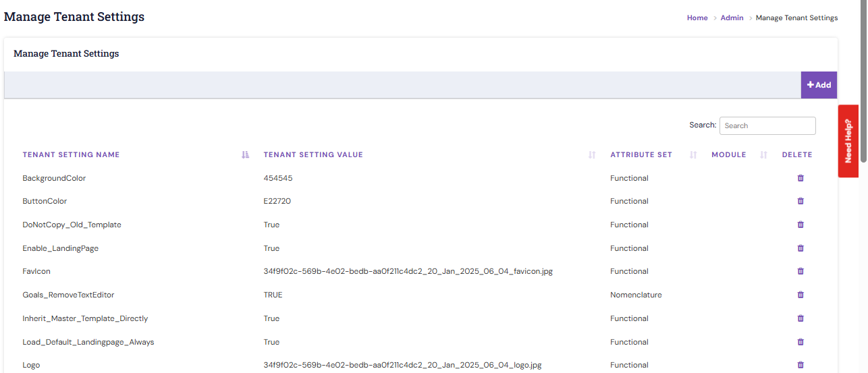The height and width of the screenshot is (373, 868).
Task: Click the logo.jpg file value
Action: click(402, 365)
